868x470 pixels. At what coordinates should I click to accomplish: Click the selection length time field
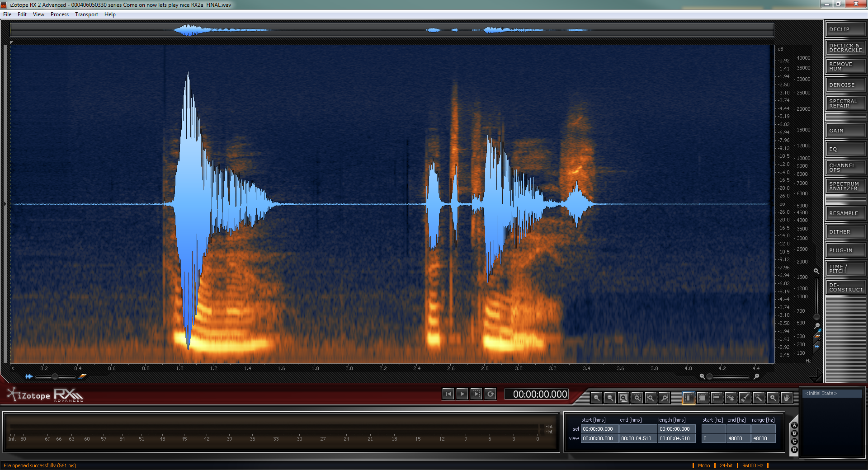[676, 429]
